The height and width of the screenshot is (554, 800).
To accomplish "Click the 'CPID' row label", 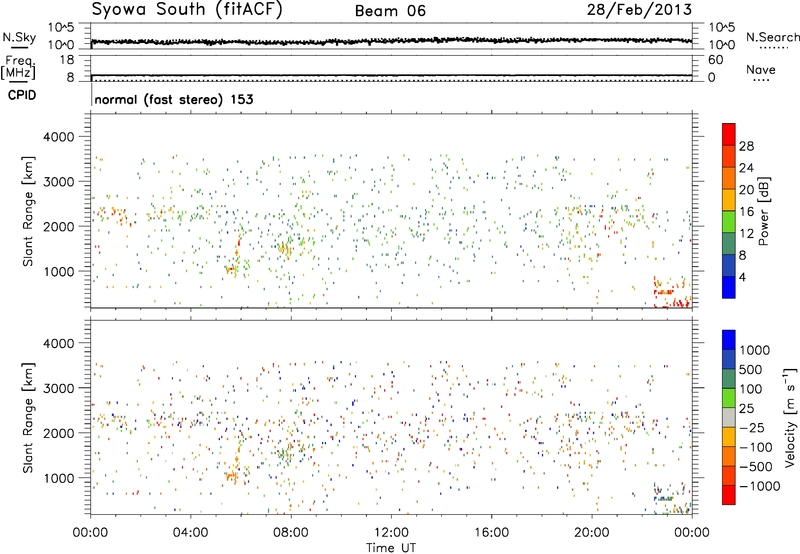I will (22, 95).
